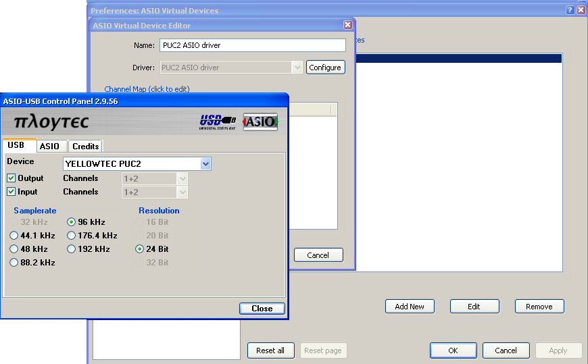Click the ploytec brand logo

click(51, 122)
